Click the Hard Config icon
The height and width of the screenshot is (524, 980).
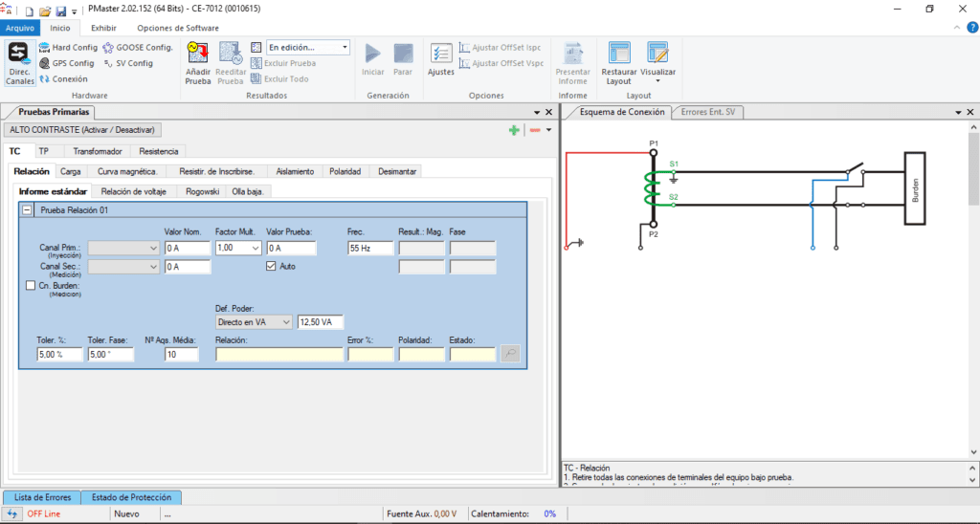coord(68,47)
